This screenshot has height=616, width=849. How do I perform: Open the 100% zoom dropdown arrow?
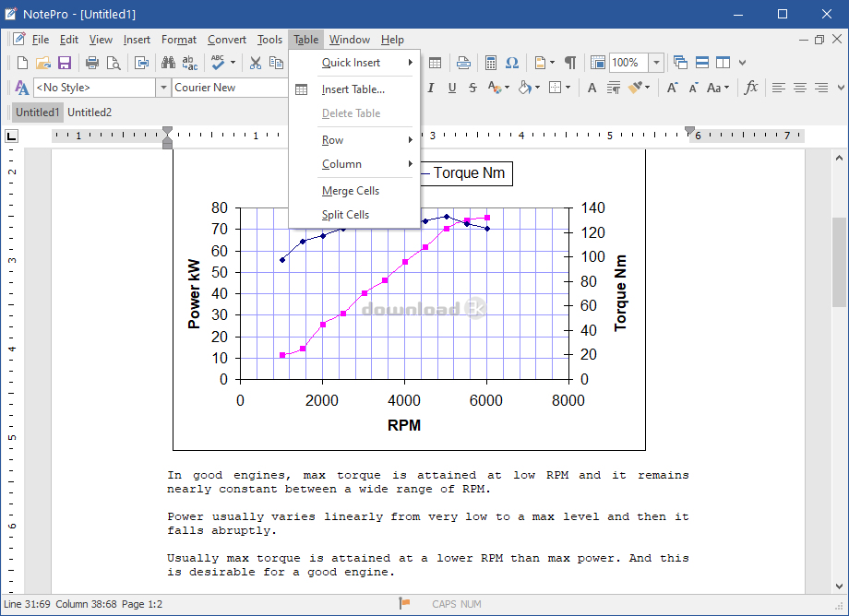(656, 63)
